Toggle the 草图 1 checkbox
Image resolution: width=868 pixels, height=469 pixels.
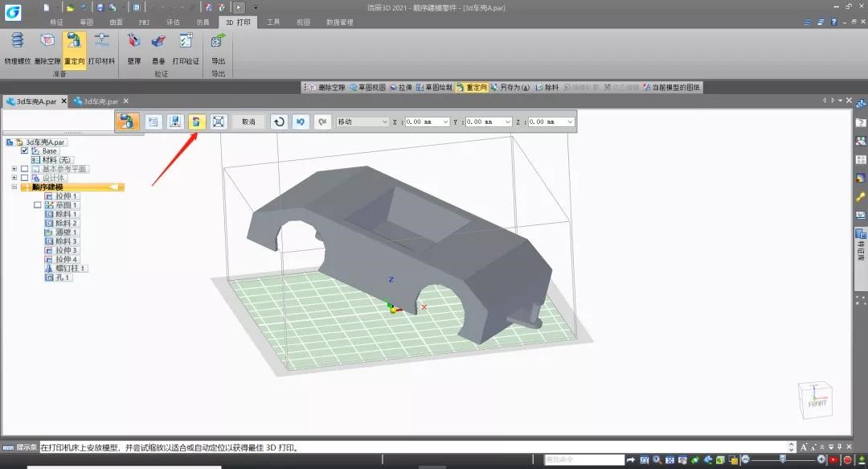(38, 205)
